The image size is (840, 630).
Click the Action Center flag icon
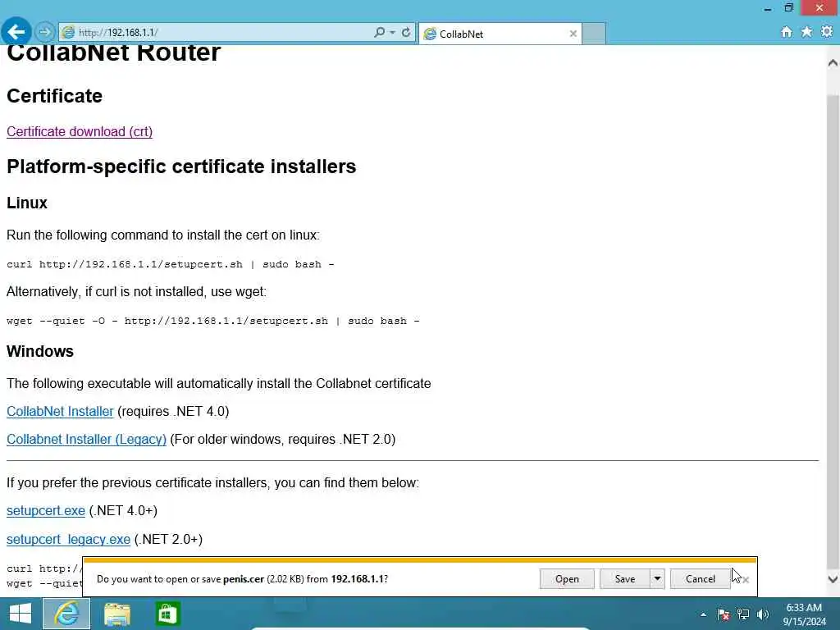pos(724,614)
